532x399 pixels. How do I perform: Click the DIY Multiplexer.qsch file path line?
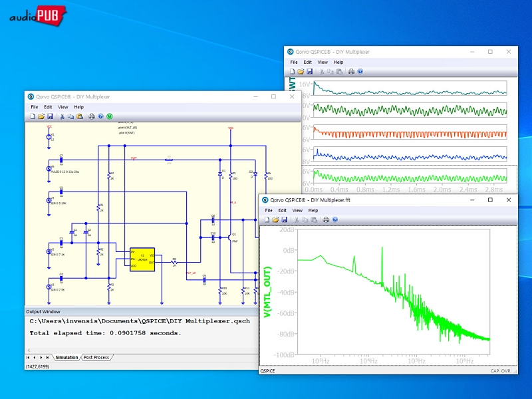pos(140,321)
